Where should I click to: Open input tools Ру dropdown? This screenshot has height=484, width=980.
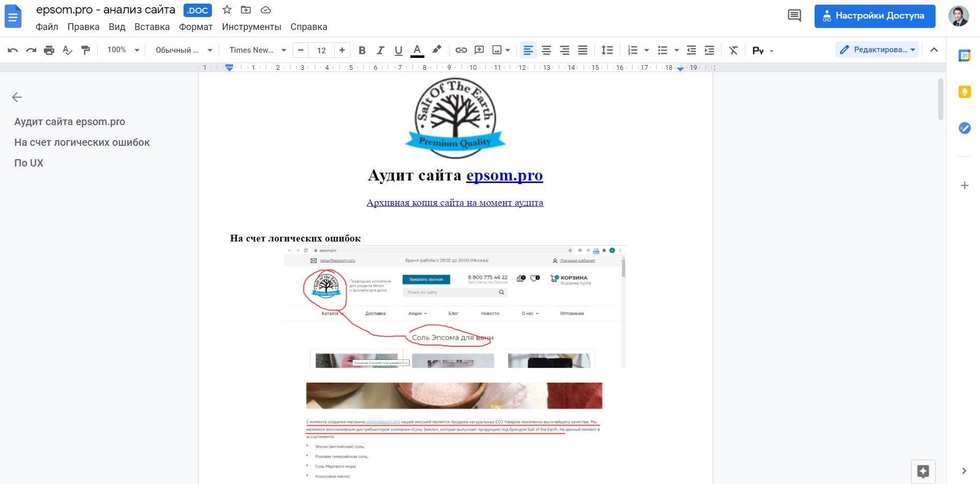click(763, 50)
